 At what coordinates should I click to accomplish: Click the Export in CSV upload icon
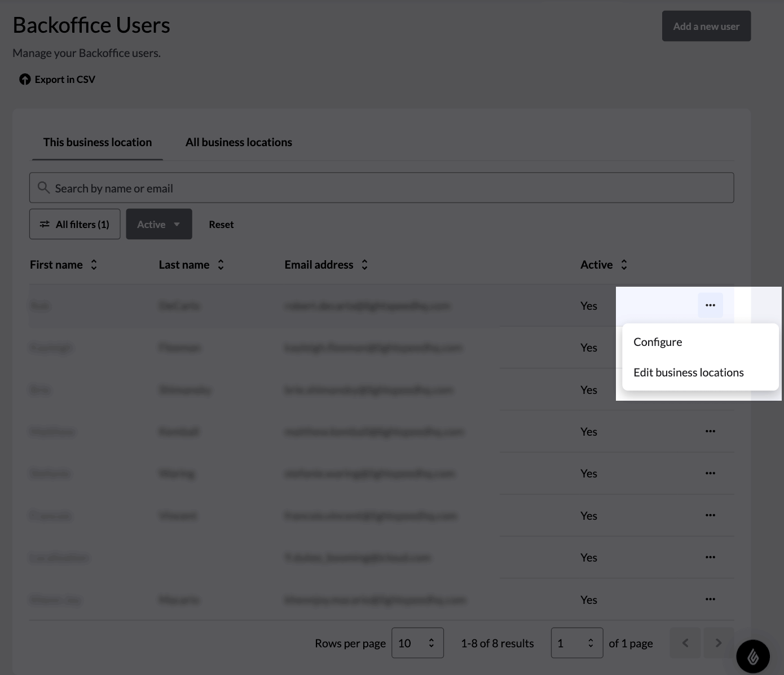[25, 80]
